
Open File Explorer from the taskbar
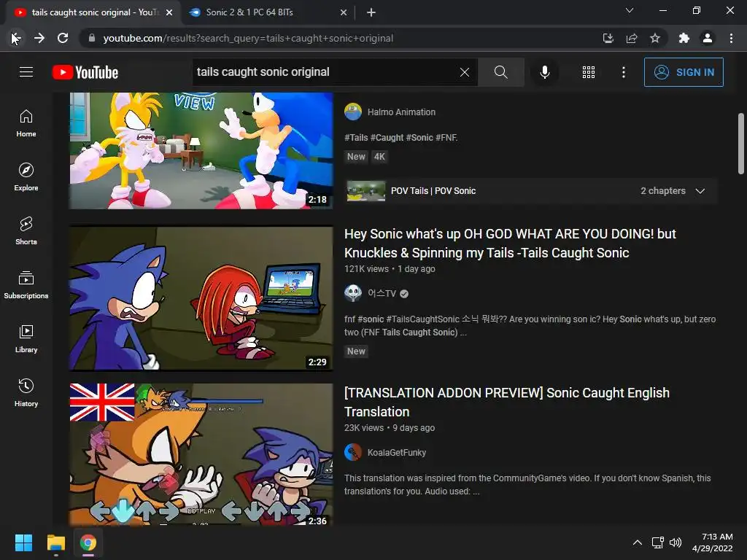tap(55, 542)
